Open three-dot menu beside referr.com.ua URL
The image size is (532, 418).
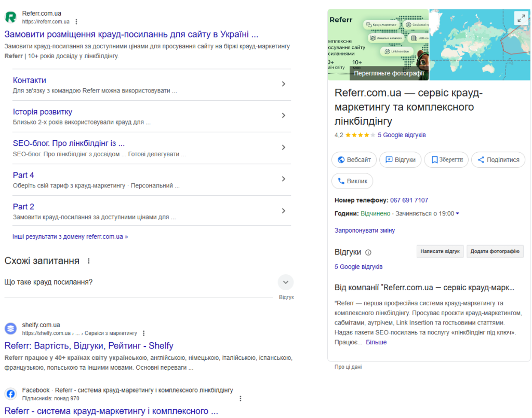tap(76, 22)
